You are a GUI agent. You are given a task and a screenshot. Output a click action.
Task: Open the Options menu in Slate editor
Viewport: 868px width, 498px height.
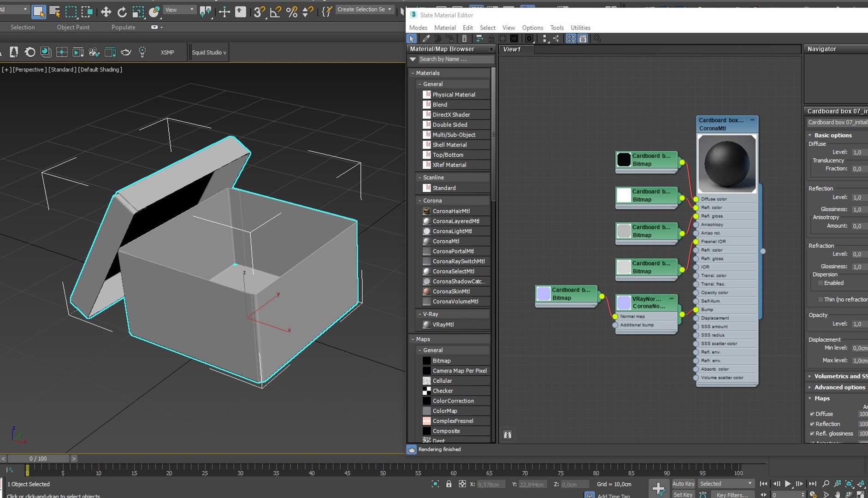(x=532, y=28)
